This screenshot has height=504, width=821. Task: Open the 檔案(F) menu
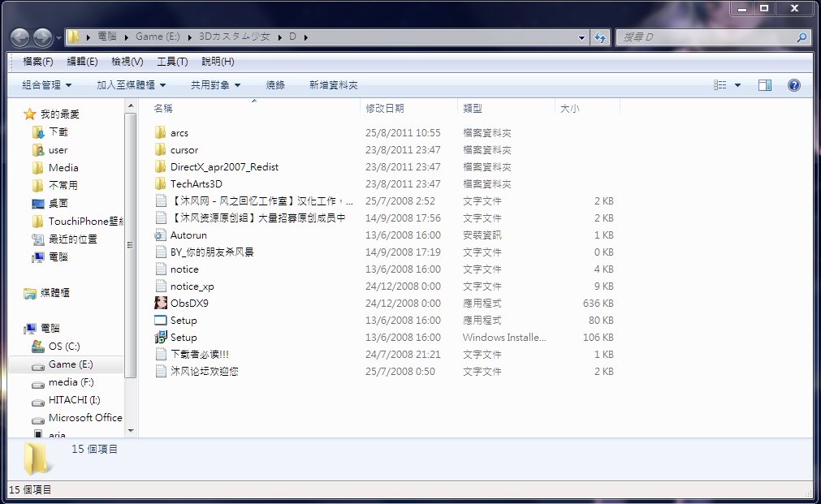click(x=38, y=62)
